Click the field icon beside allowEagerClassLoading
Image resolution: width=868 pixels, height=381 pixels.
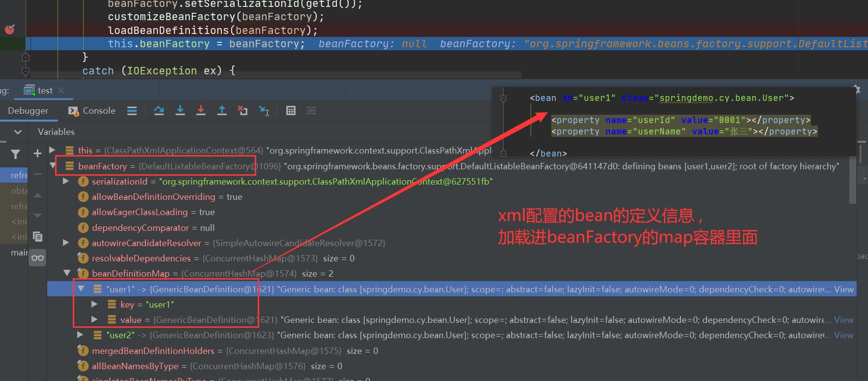[x=83, y=212]
